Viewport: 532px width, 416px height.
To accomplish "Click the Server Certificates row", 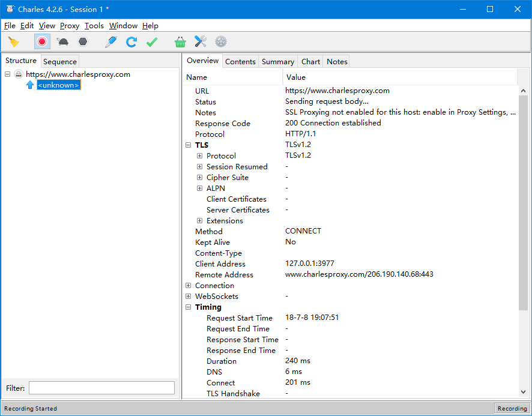I will 238,210.
